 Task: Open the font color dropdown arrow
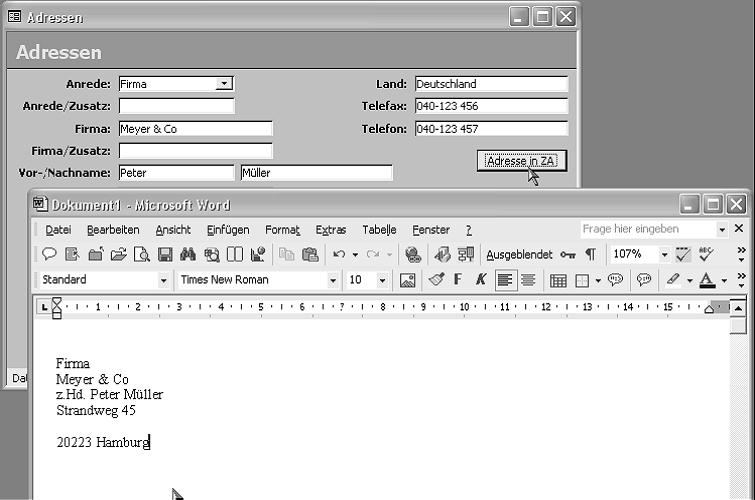[724, 280]
